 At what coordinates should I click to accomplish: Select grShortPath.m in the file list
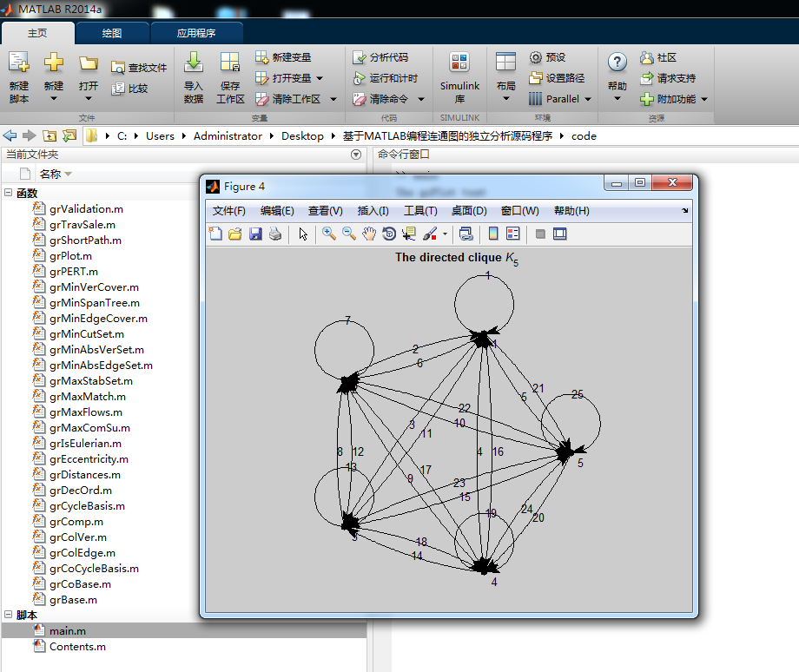85,240
